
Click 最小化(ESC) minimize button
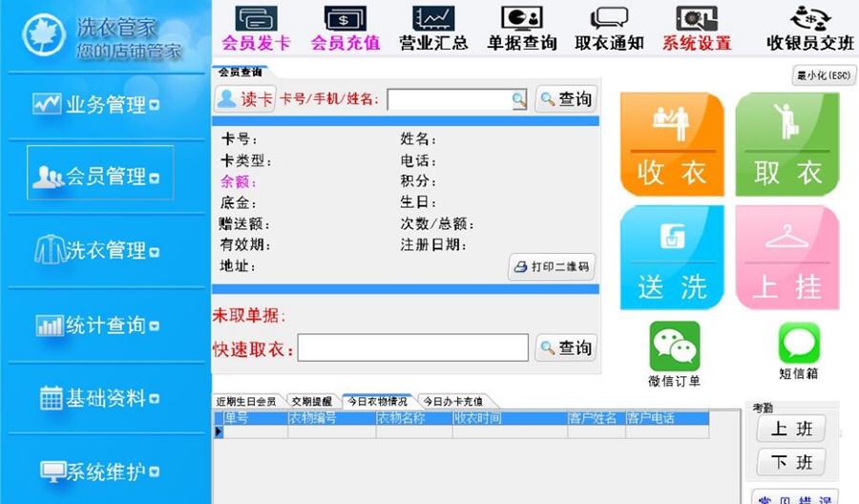coord(824,75)
